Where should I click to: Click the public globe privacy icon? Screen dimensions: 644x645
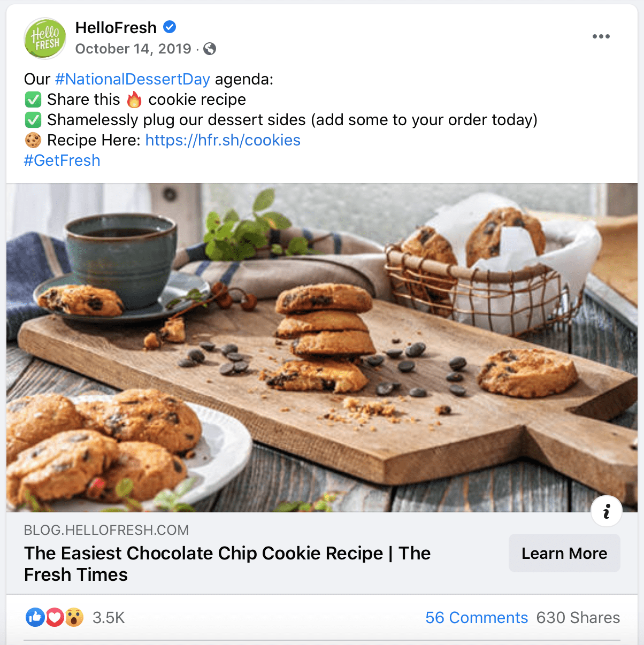point(210,49)
